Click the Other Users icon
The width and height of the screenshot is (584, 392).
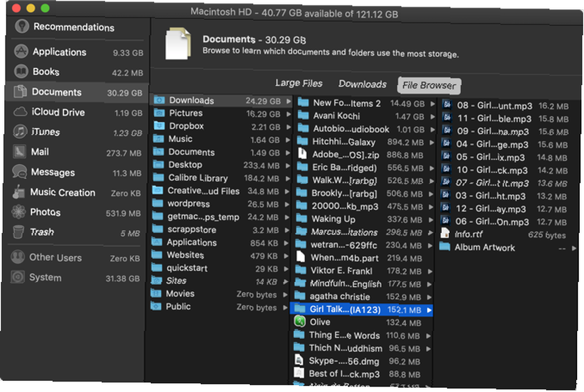click(18, 257)
